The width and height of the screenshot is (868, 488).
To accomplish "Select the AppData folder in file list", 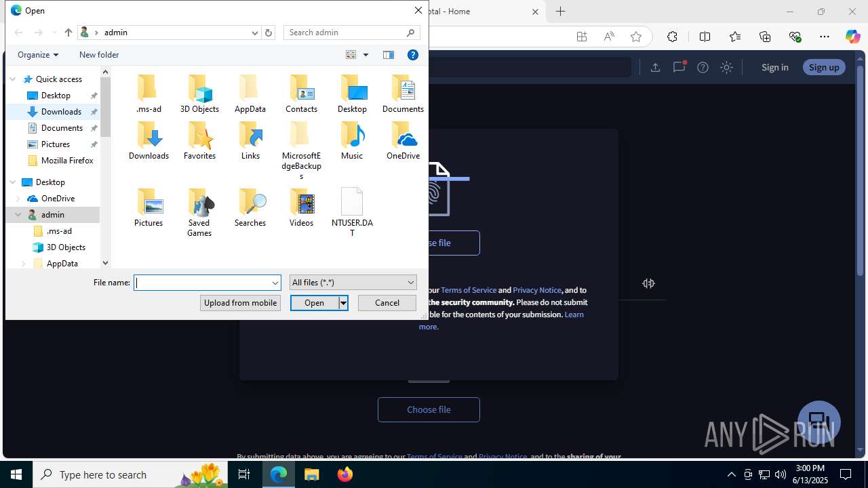I will point(250,94).
